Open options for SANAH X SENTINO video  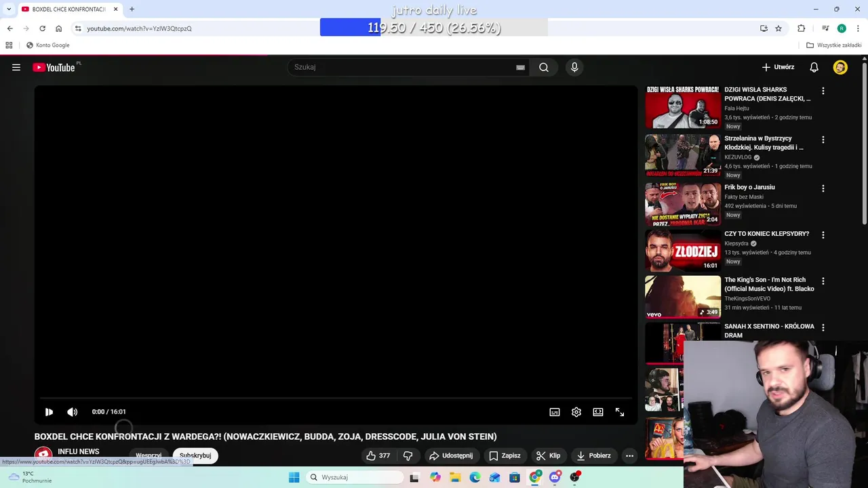tap(823, 327)
